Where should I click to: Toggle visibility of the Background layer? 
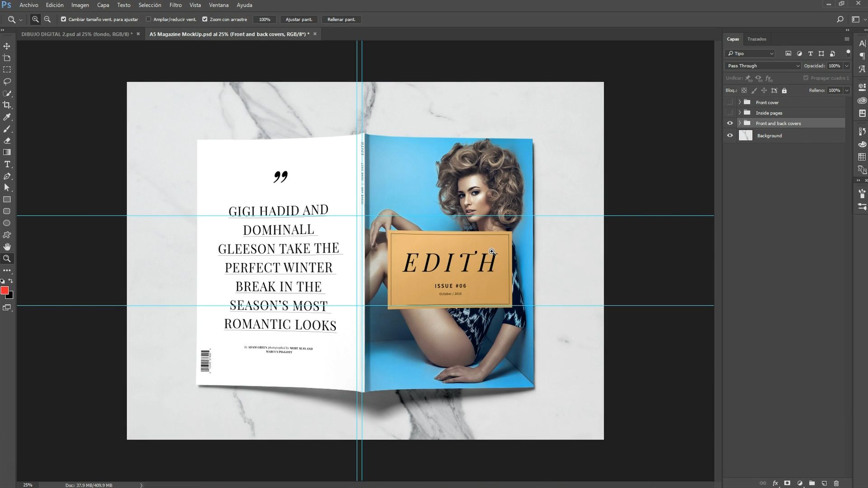point(730,135)
